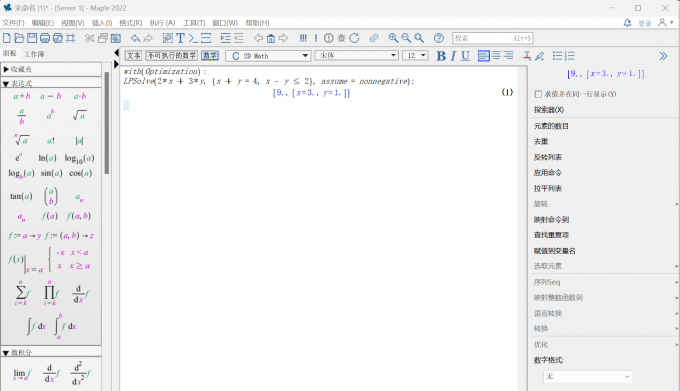Open the font size 12 dropdown

[x=415, y=55]
